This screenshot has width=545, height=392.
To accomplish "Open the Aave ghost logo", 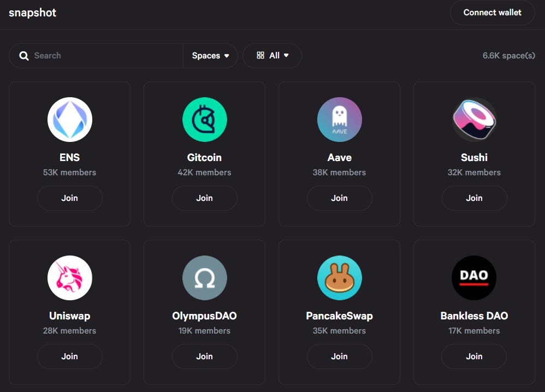I will pyautogui.click(x=340, y=120).
